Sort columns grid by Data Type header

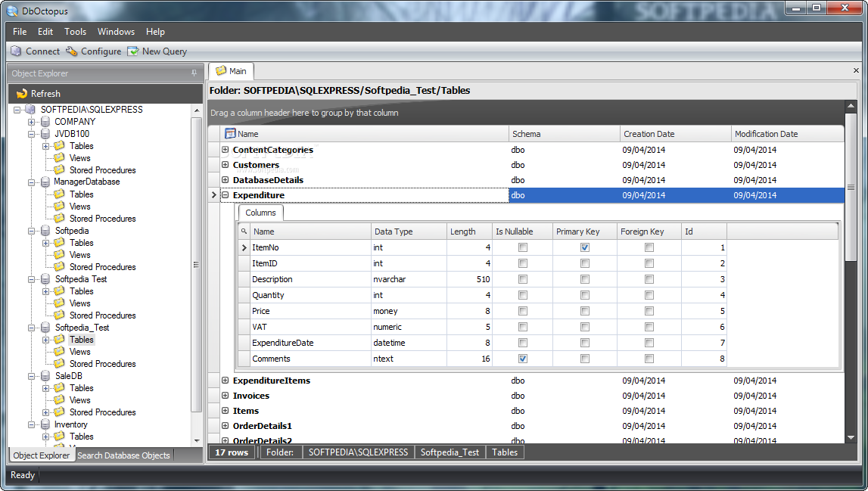point(409,232)
